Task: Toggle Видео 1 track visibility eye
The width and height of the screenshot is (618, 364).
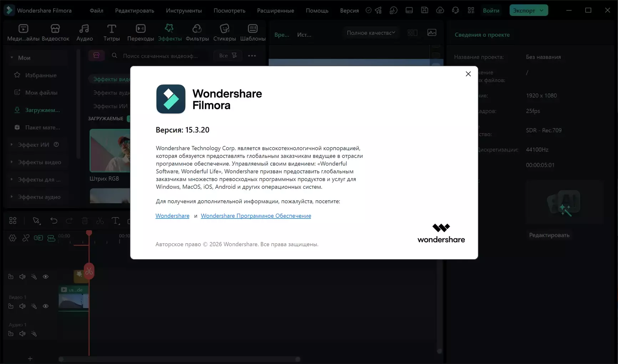Action: coord(46,306)
